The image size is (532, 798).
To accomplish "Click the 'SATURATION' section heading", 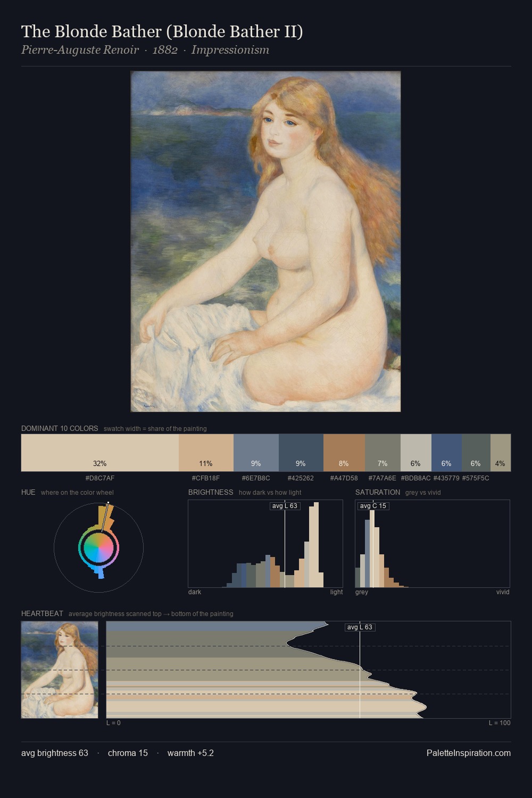I will pyautogui.click(x=378, y=492).
